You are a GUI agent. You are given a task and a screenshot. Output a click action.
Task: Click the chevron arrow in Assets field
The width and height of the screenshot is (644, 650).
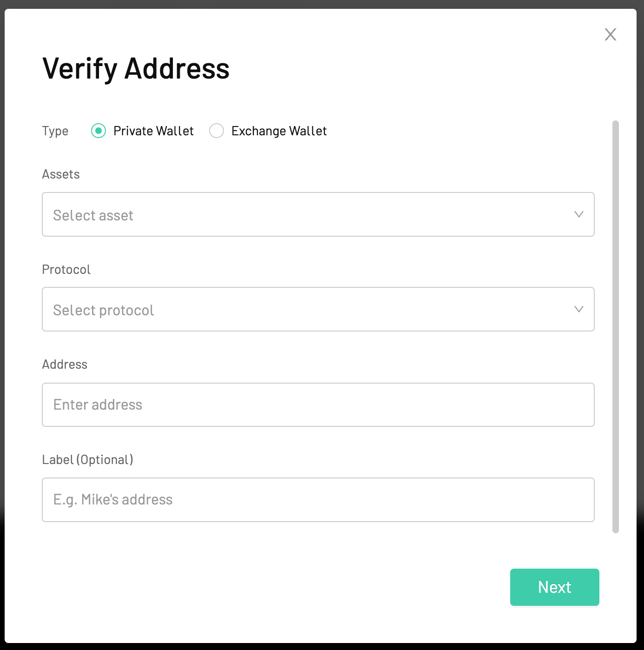tap(578, 214)
